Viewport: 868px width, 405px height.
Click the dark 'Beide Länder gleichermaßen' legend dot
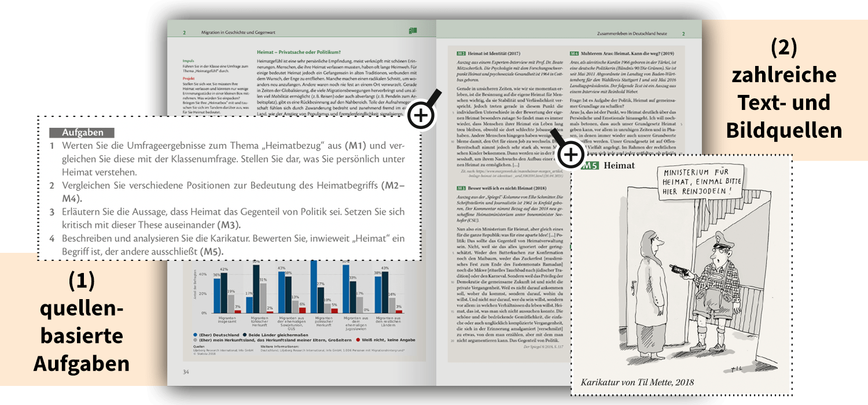pos(245,335)
